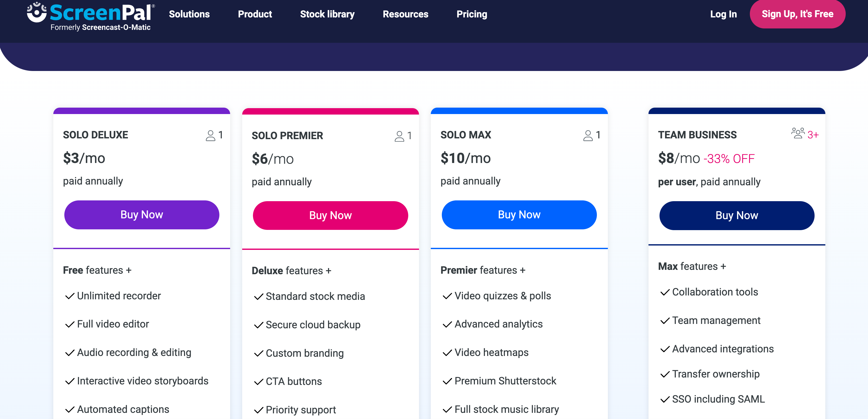Click Buy Now for Solo Premier
The width and height of the screenshot is (868, 419).
(330, 215)
